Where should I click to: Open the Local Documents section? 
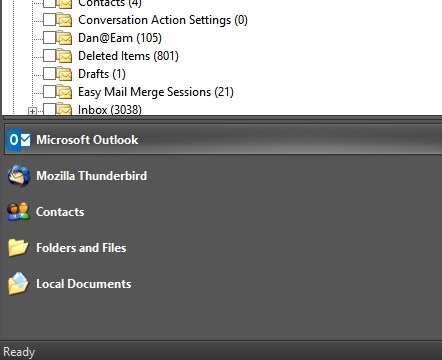pos(223,284)
